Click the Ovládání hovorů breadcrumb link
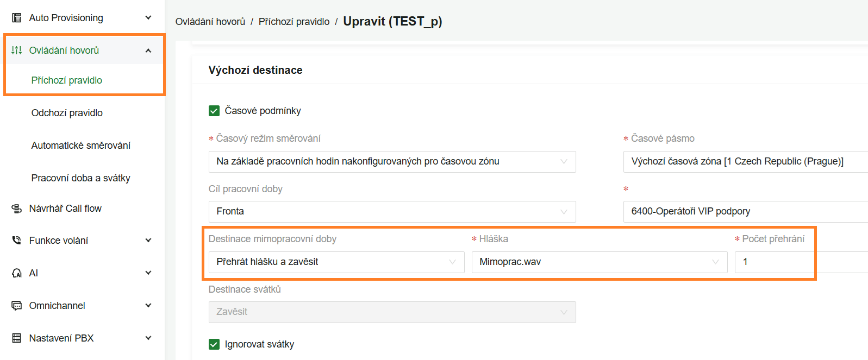868x360 pixels. (x=210, y=22)
